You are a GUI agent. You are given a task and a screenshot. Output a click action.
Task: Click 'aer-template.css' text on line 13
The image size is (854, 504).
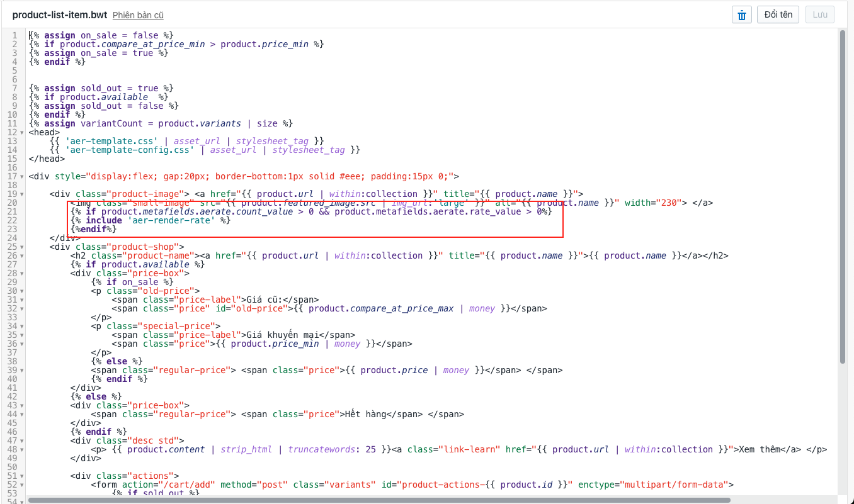pos(111,142)
